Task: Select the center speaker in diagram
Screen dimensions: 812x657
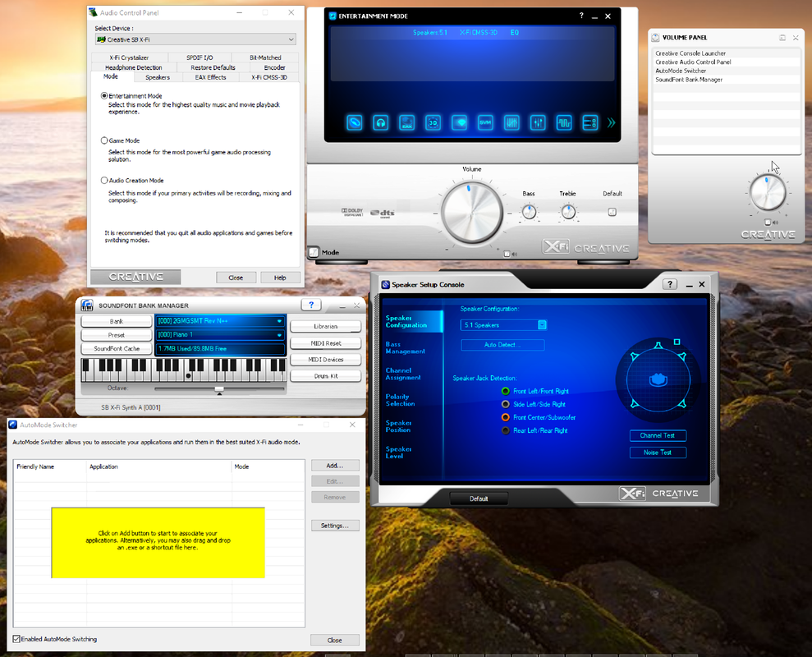Action: pos(658,345)
